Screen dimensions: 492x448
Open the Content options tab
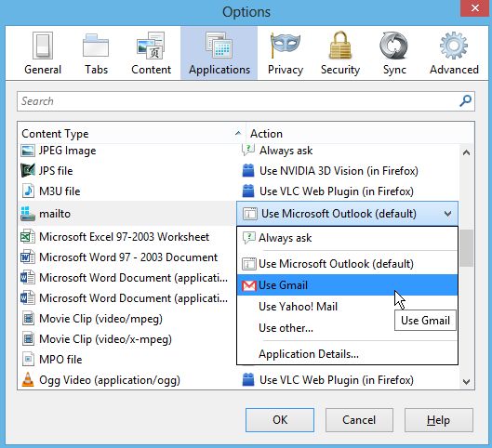[151, 53]
